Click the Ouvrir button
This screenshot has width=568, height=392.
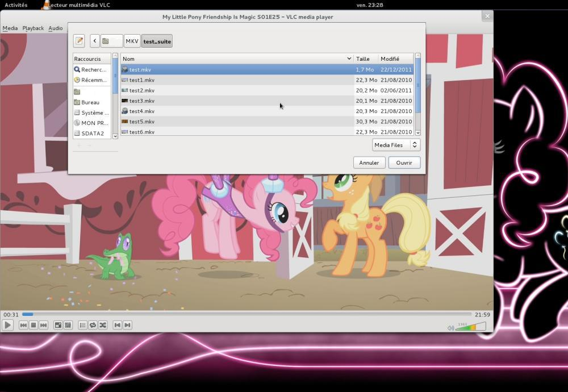(x=404, y=162)
